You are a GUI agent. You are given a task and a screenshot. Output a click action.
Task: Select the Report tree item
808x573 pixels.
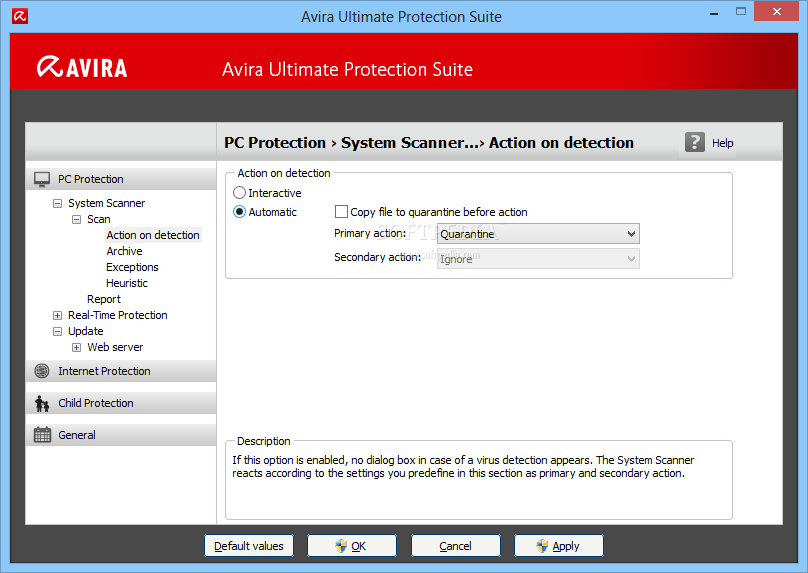104,299
